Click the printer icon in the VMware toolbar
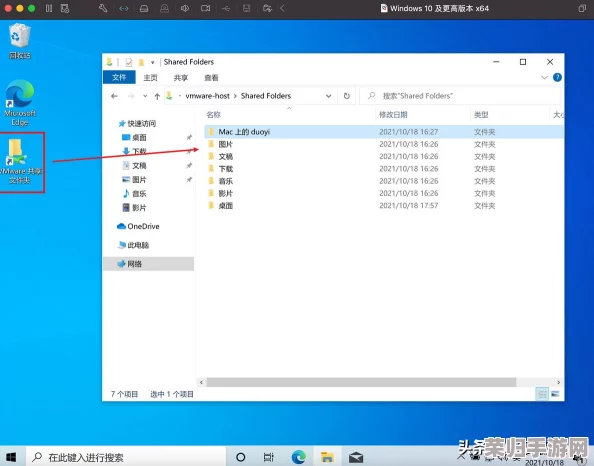This screenshot has width=594, height=466. coord(247,8)
